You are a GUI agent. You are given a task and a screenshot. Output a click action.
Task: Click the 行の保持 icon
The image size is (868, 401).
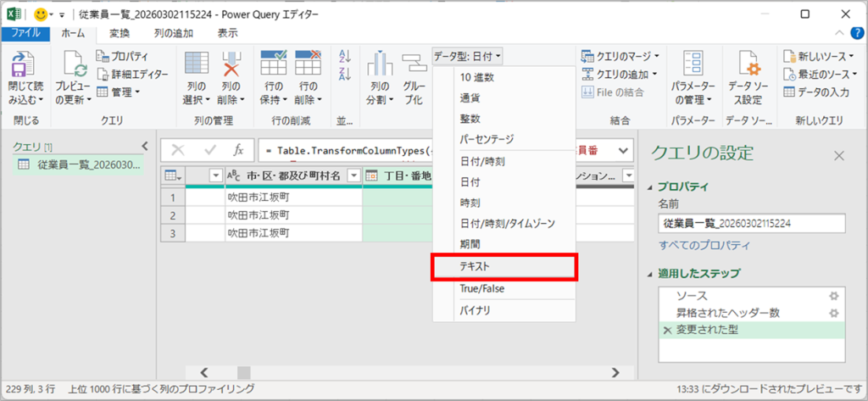click(x=274, y=66)
